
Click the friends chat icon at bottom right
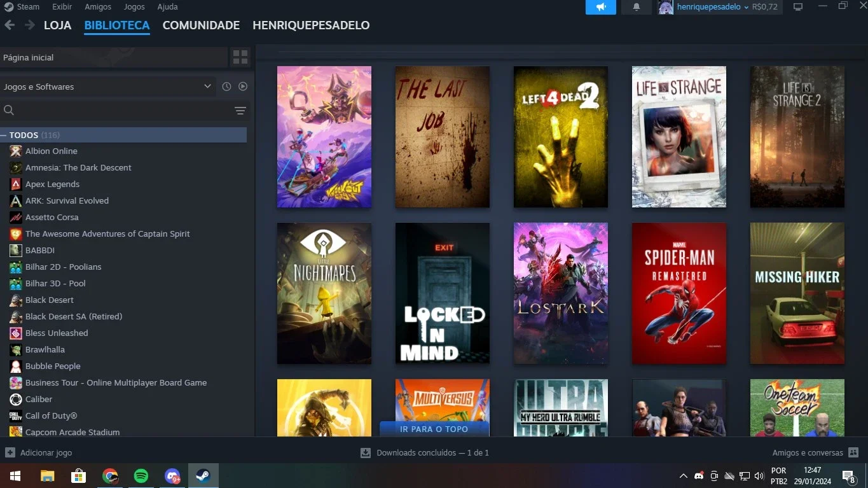854,452
